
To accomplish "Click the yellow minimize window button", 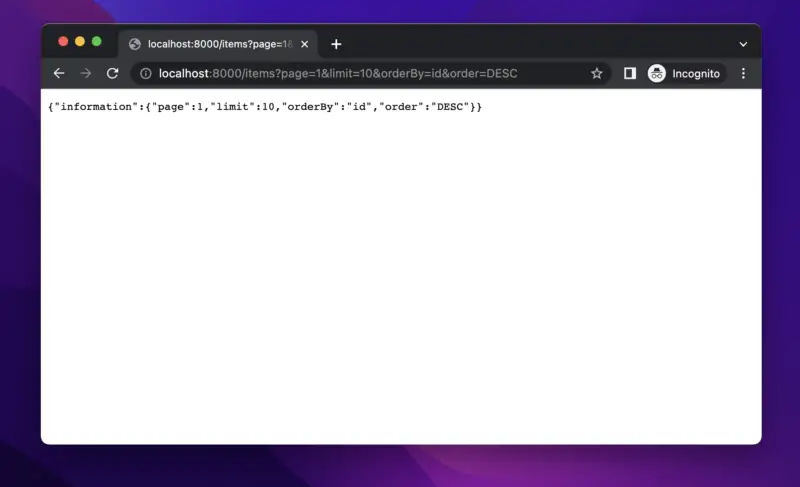I will pos(80,41).
